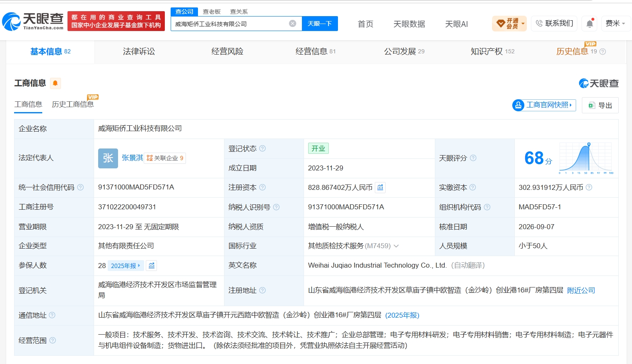632x364 pixels.
Task: Go to 首页 in the navigation
Action: [x=365, y=24]
